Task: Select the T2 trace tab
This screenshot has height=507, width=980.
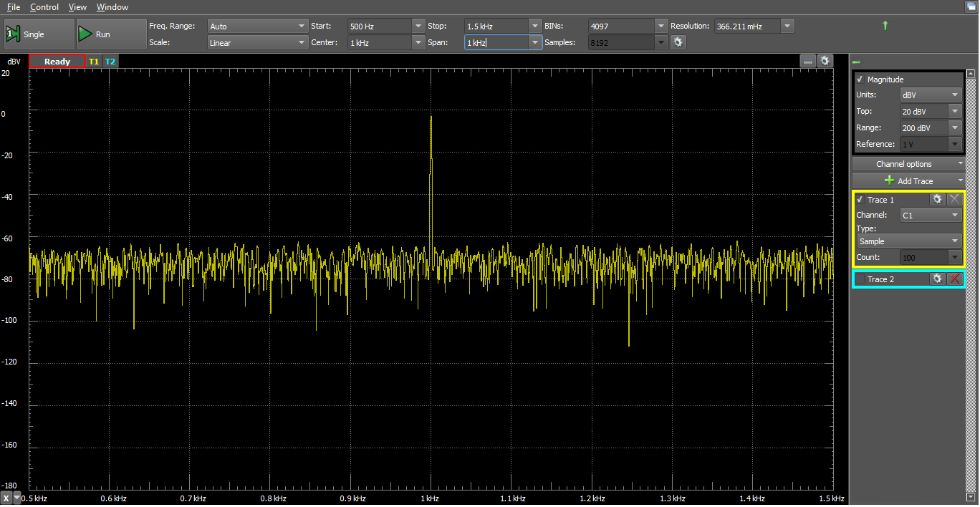Action: 110,62
